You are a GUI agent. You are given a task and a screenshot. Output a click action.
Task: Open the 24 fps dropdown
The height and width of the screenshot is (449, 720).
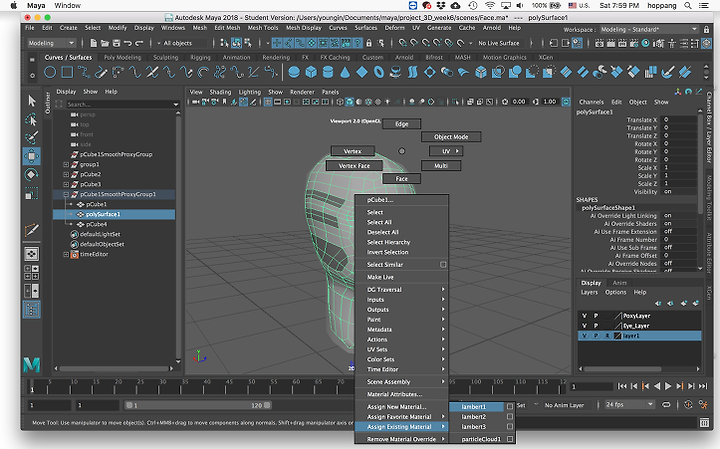click(x=629, y=404)
